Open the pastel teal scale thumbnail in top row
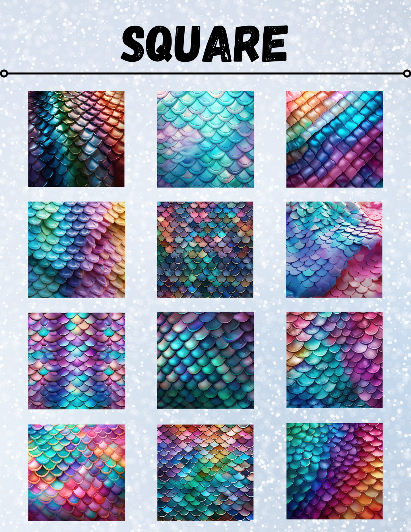The image size is (411, 532). (205, 139)
